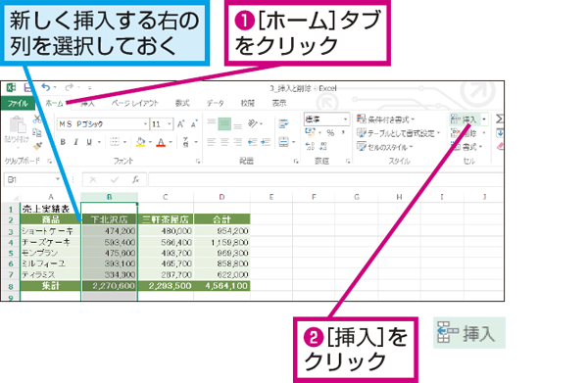Open the ファイル tab

pos(18,103)
